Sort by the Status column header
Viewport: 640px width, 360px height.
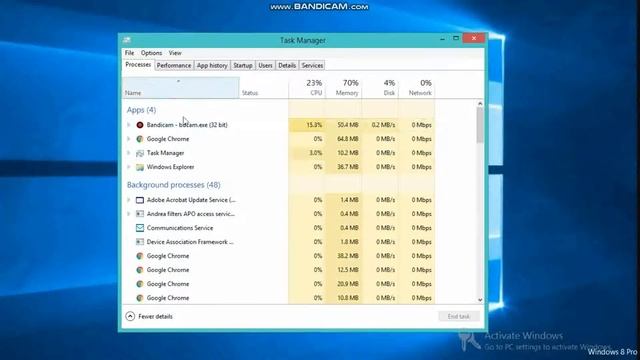(x=264, y=88)
